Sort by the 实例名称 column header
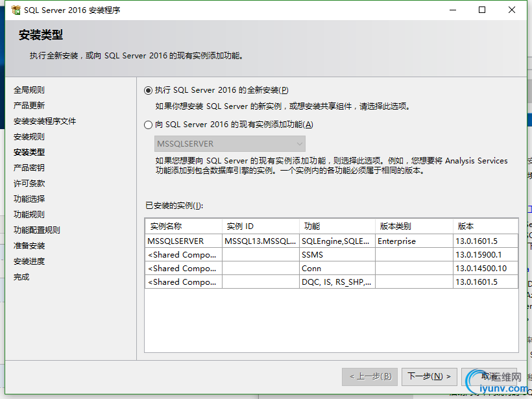532x399 pixels. click(x=184, y=226)
